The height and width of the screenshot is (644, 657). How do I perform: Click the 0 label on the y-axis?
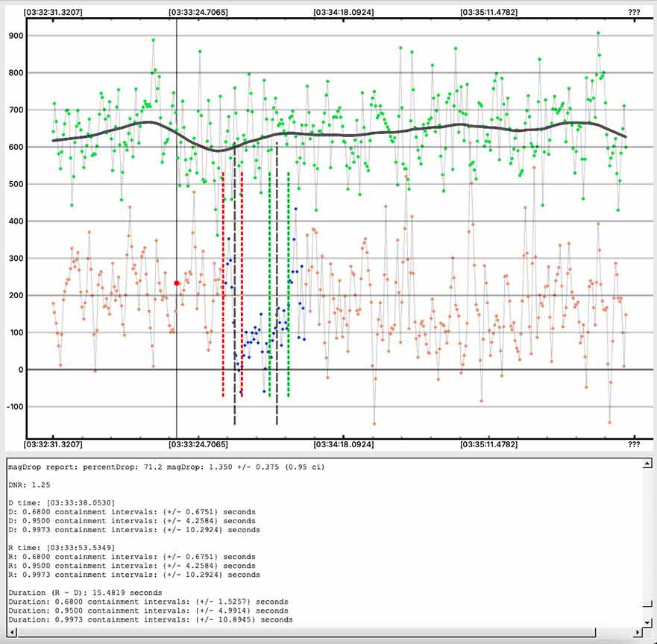tap(21, 370)
